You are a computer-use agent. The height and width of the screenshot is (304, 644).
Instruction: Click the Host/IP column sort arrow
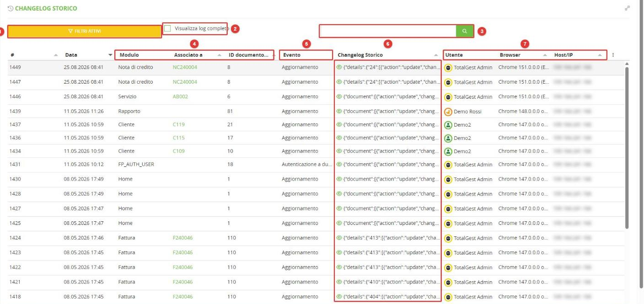coord(600,55)
